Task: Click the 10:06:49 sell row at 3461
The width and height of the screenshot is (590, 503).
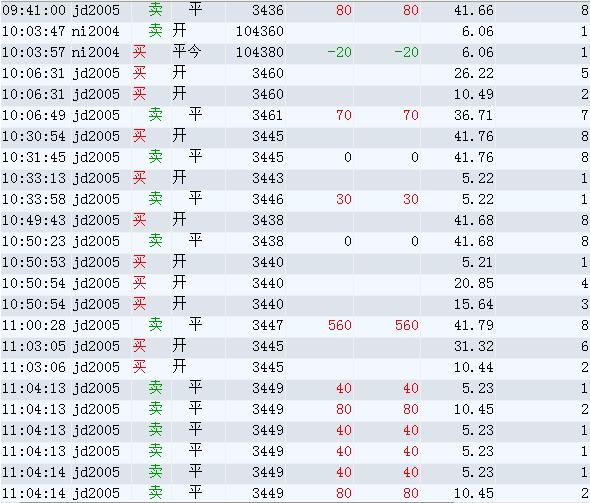Action: pos(295,115)
